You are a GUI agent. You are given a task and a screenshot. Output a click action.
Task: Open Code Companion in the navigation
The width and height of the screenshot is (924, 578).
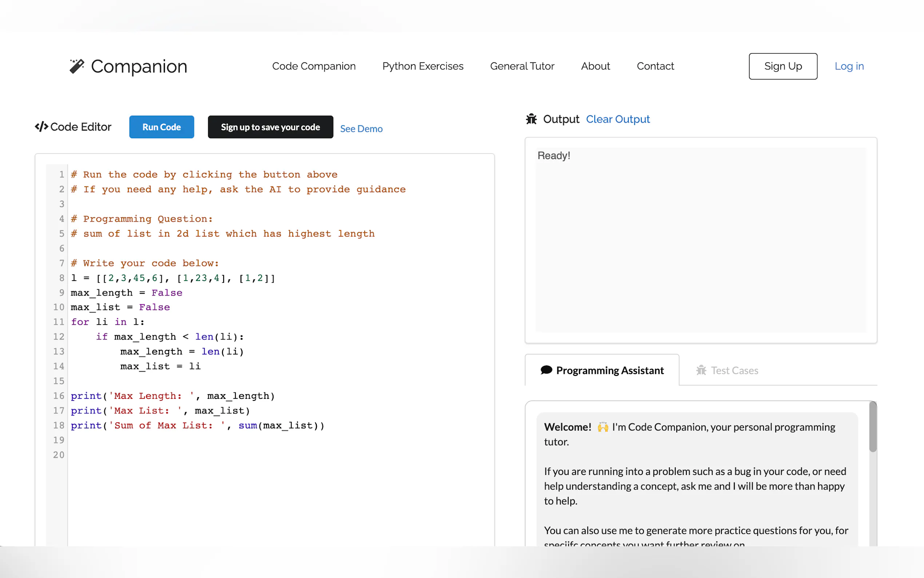pos(314,66)
